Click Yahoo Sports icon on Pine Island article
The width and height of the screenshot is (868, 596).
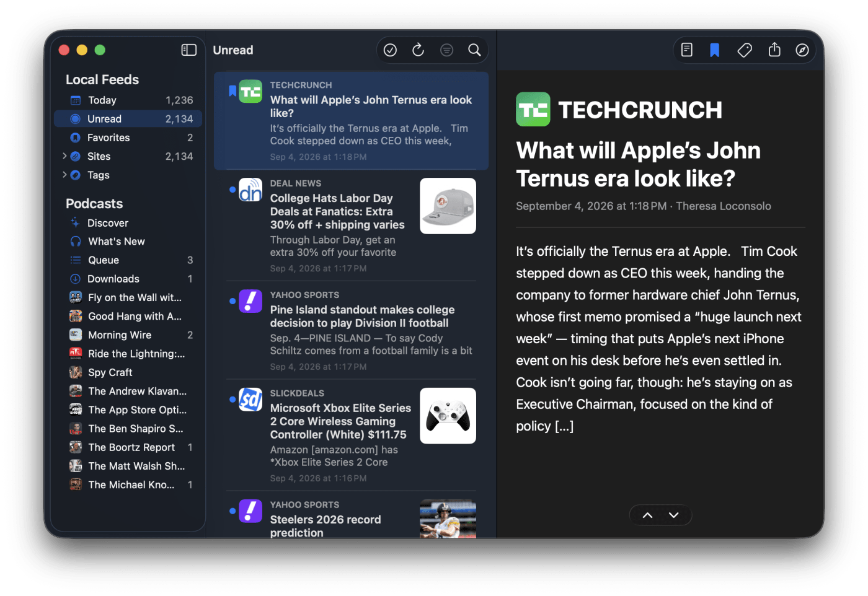250,301
